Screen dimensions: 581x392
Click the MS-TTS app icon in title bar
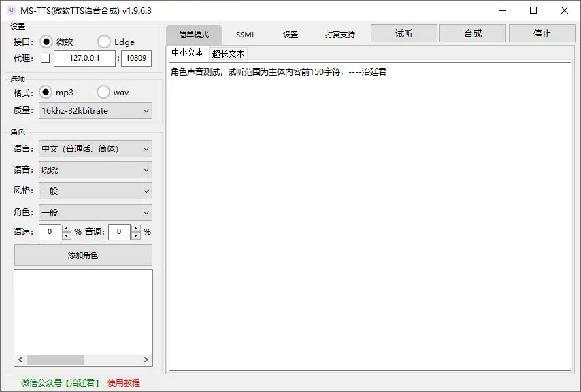pyautogui.click(x=11, y=10)
